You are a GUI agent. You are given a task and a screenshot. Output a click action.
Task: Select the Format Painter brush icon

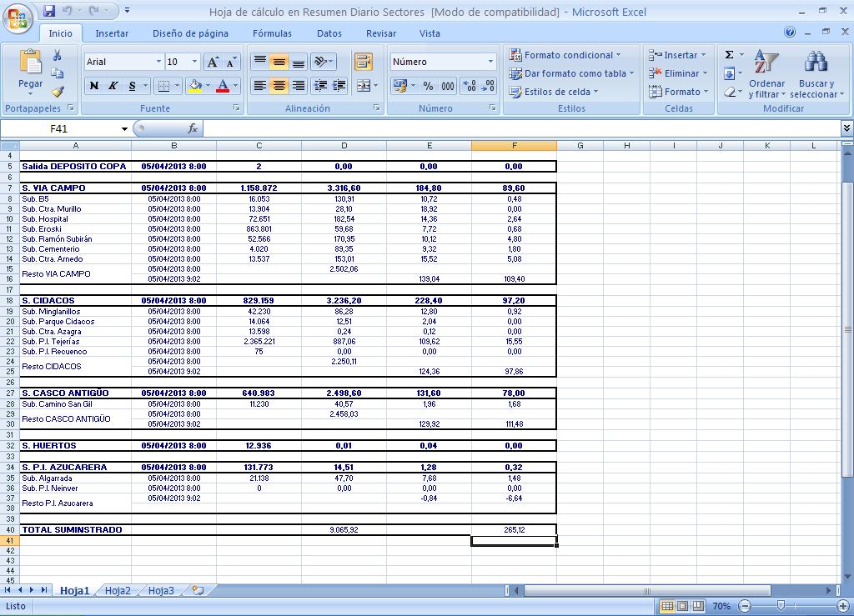click(x=58, y=92)
